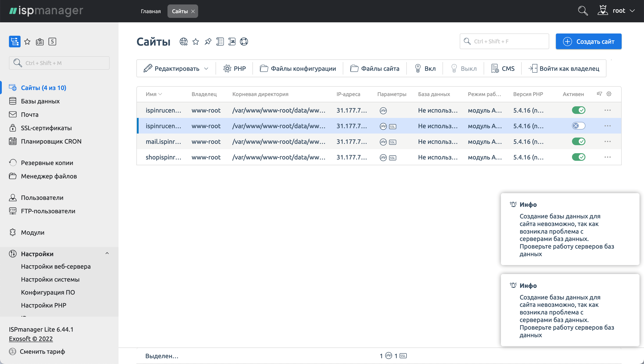Open the root user avatar icon
This screenshot has height=364, width=644.
click(602, 10)
